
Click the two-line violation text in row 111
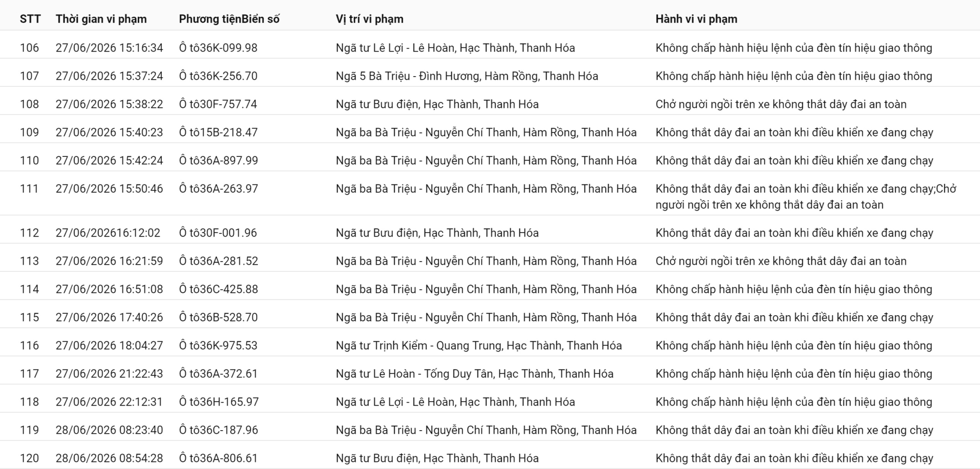pyautogui.click(x=806, y=197)
